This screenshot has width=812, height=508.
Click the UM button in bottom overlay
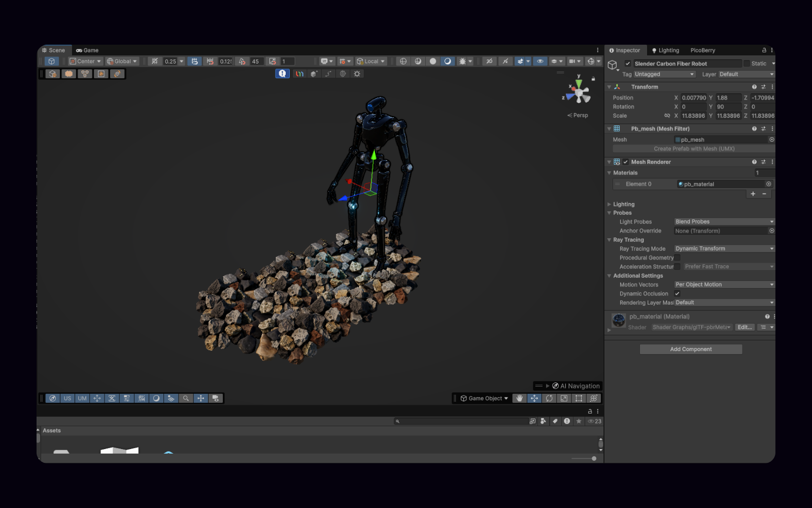click(x=82, y=398)
